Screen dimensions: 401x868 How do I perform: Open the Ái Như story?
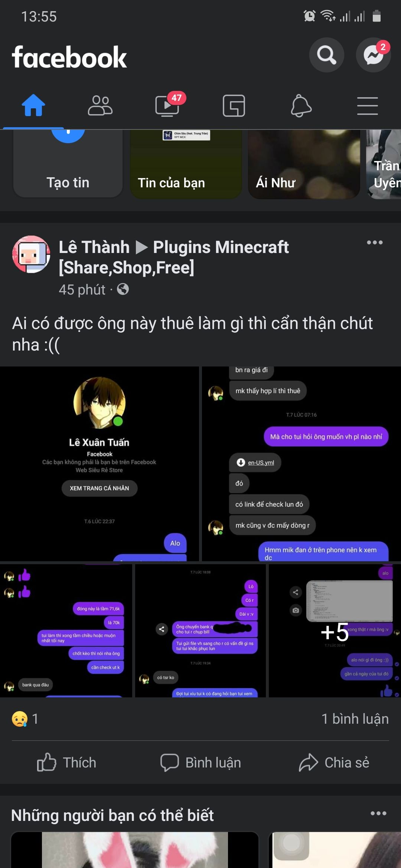click(304, 164)
